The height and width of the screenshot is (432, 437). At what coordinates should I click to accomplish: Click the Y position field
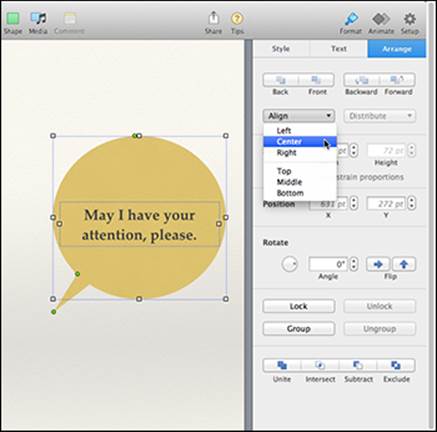tap(387, 204)
